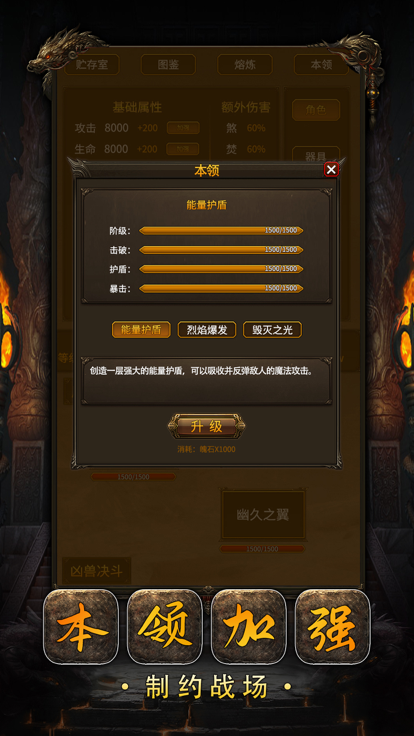
Task: Open the 凶兽决斗 entry
Action: 97,571
